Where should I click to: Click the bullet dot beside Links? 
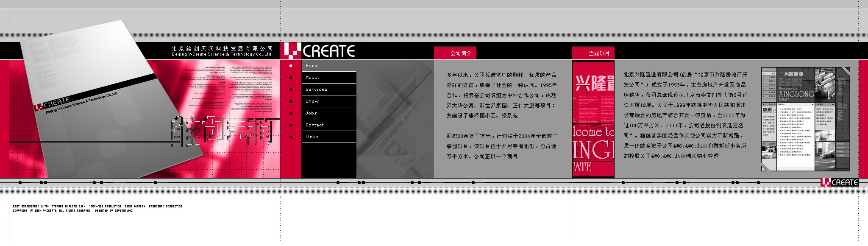(x=290, y=137)
